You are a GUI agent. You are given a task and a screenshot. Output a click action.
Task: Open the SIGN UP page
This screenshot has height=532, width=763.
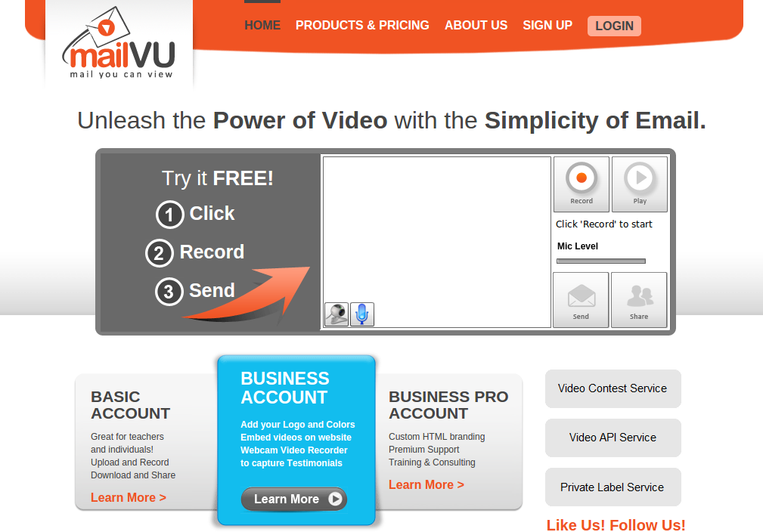tap(547, 25)
